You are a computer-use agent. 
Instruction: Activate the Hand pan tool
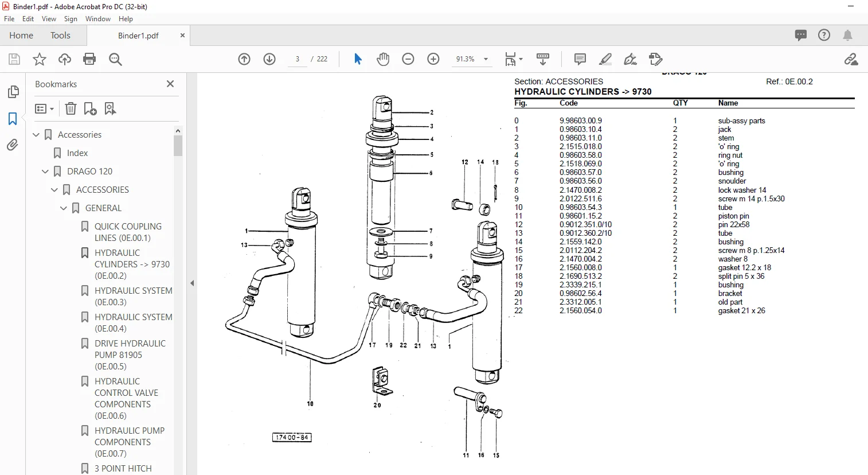[x=383, y=59]
